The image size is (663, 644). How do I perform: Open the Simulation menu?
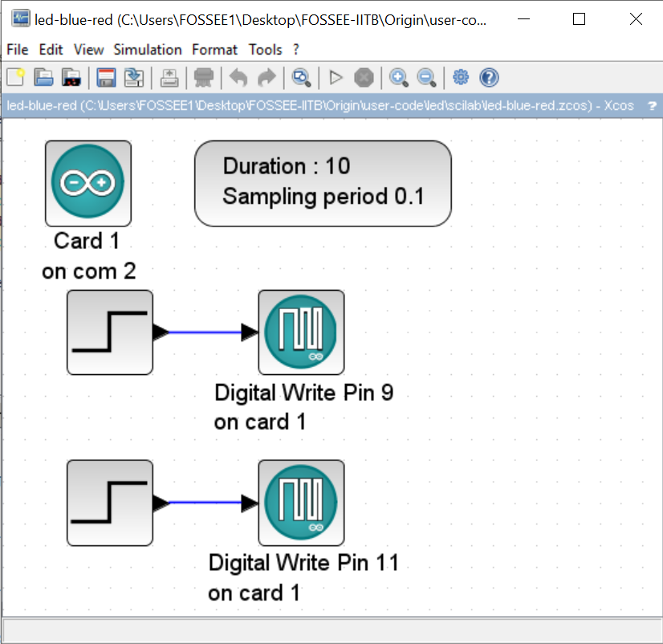(x=148, y=50)
